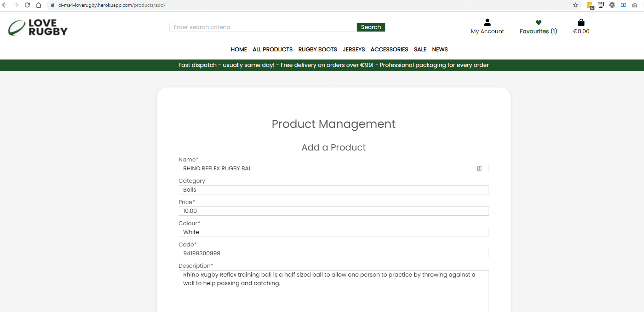Open ALL PRODUCTS menu
Image resolution: width=644 pixels, height=312 pixels.
[x=273, y=50]
